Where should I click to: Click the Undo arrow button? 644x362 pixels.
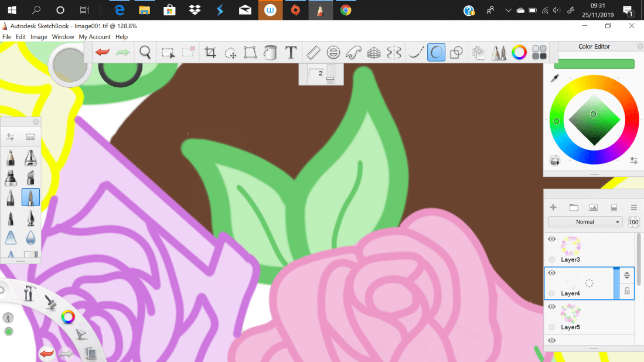[101, 52]
